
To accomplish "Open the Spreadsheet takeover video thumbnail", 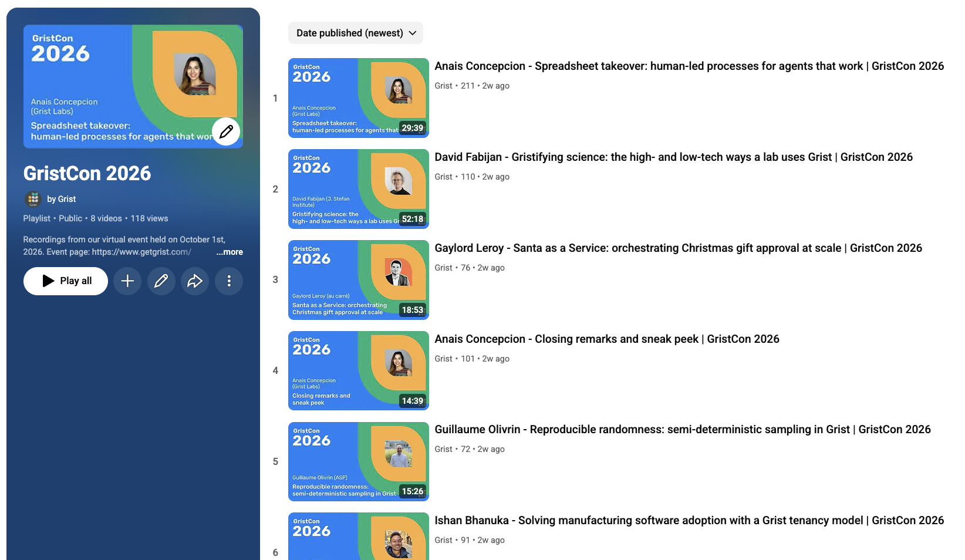I will [x=359, y=98].
